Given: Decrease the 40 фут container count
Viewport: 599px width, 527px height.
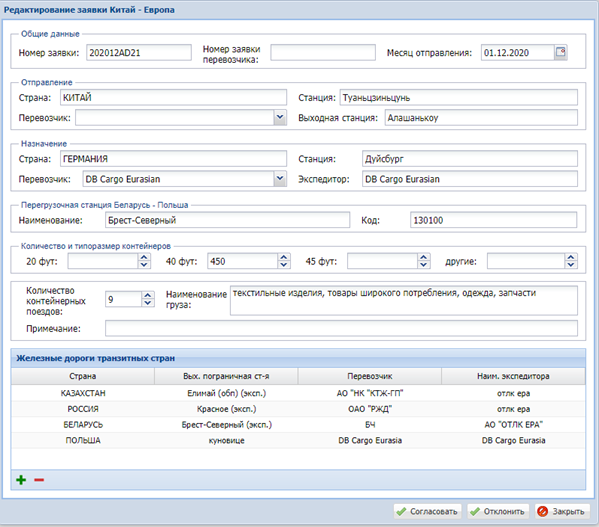Looking at the screenshot, I should tap(284, 265).
